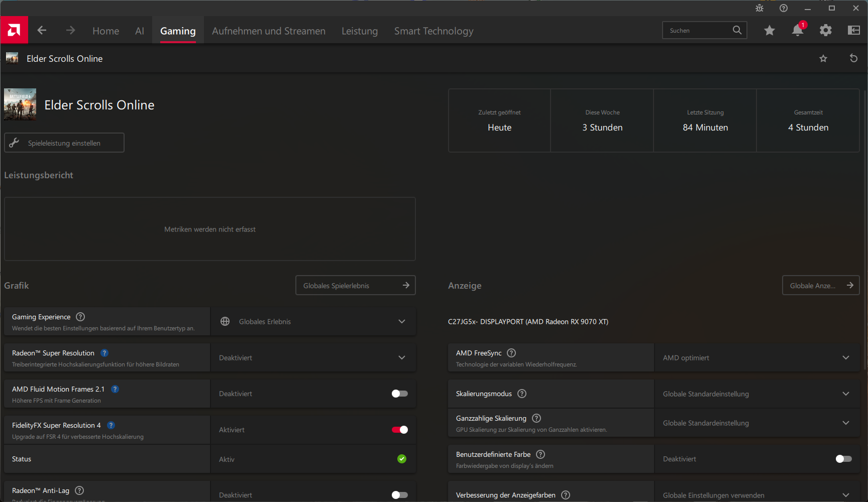Disable FidelityFX Super Resolution 4 toggle

[x=400, y=430]
